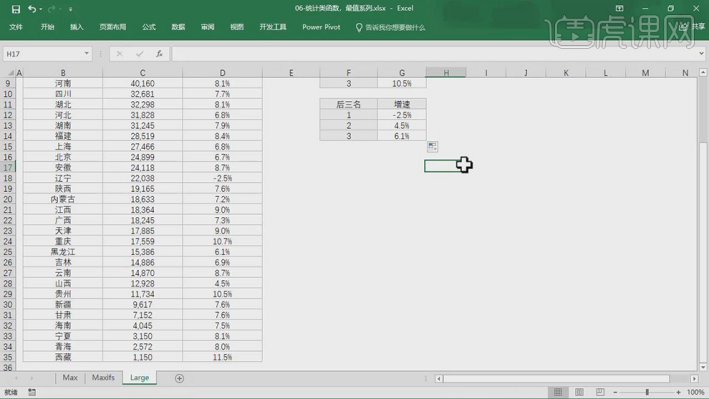Open the 视图 ribbon tab
The image size is (709, 399).
[x=237, y=27]
